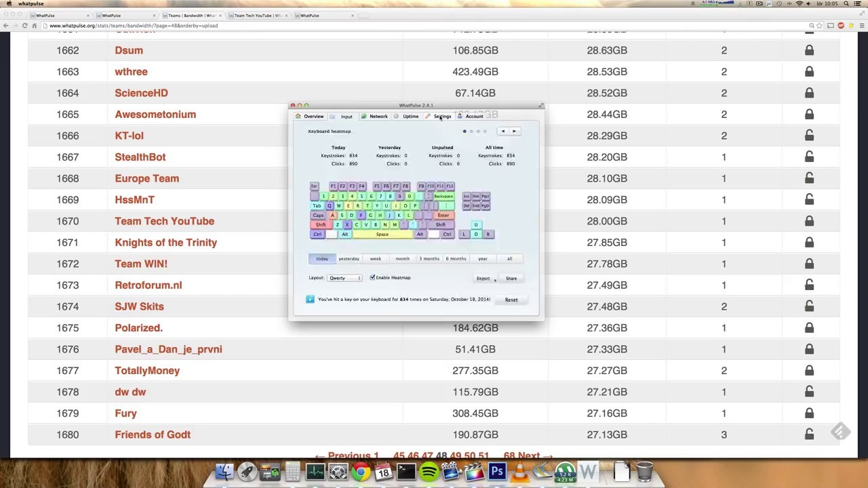Open the Settings tab in WhatPulse
The image size is (868, 488).
click(x=438, y=117)
